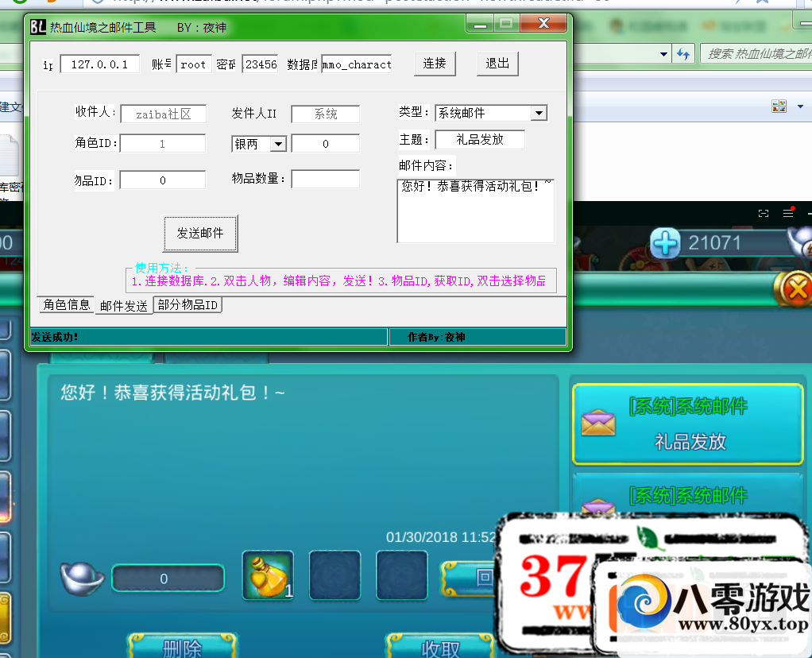Click the 使用方法 instructions text
This screenshot has height=658, width=812.
(x=338, y=281)
